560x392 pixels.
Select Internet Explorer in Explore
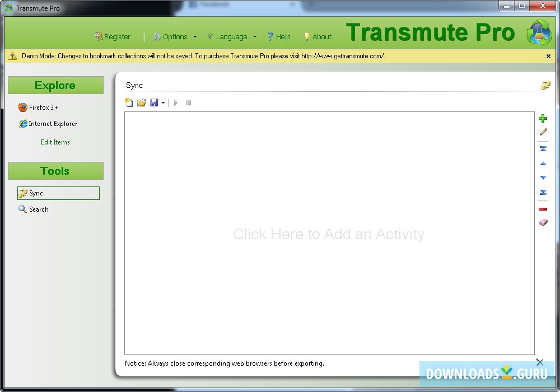pyautogui.click(x=48, y=124)
